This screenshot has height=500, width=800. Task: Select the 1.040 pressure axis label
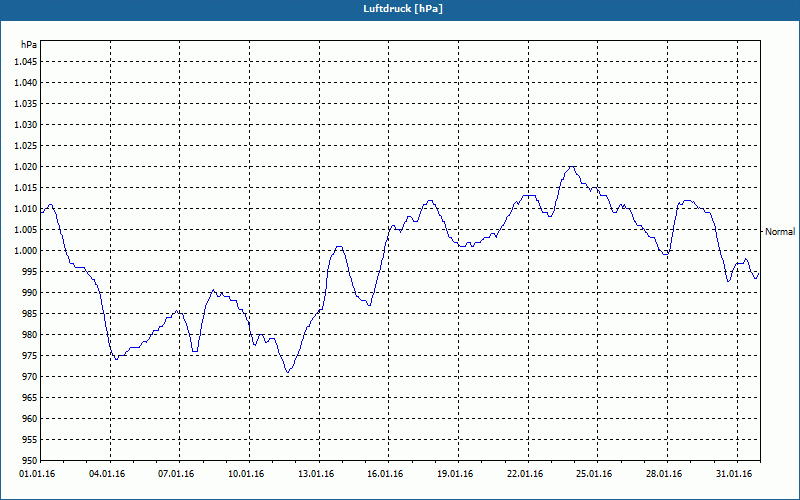pyautogui.click(x=26, y=83)
